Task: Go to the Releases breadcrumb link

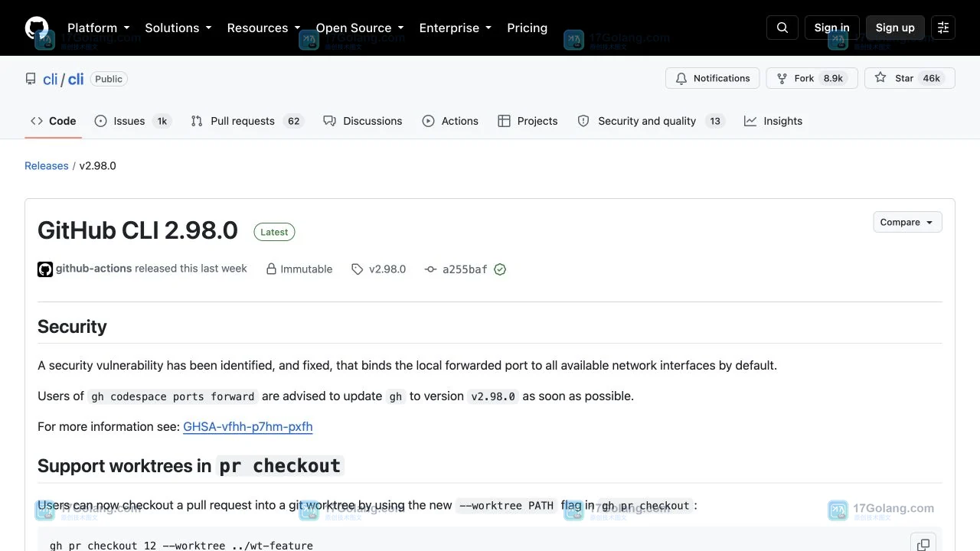Action: pyautogui.click(x=47, y=165)
